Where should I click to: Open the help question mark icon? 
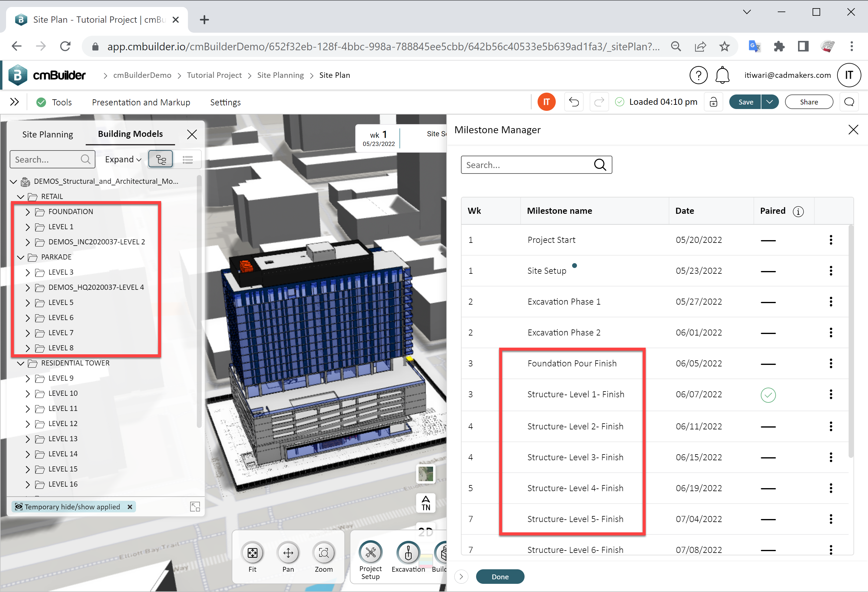click(698, 75)
